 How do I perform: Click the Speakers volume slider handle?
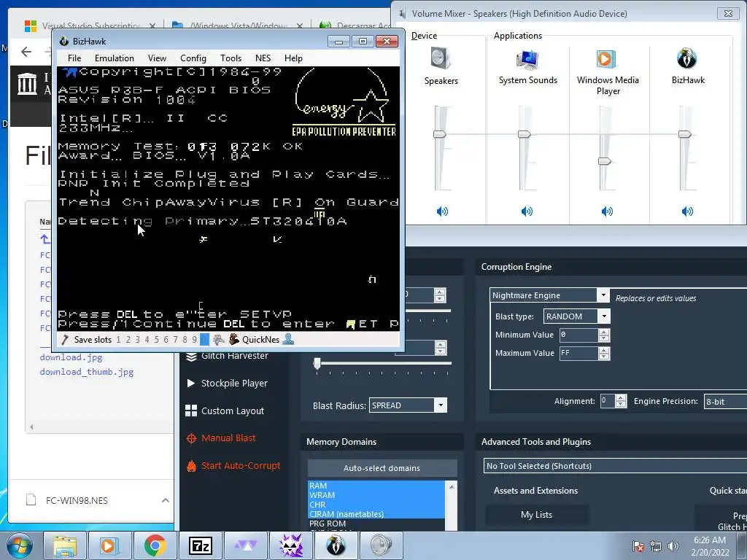pos(439,134)
